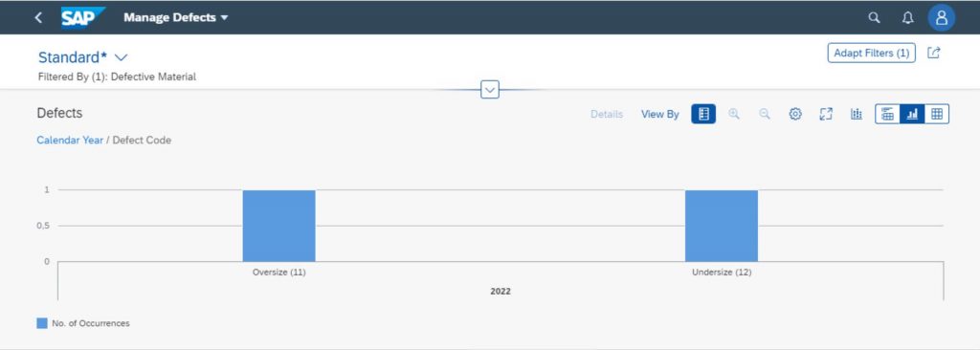Toggle the chart legend icon
The height and width of the screenshot is (350, 980).
point(703,114)
